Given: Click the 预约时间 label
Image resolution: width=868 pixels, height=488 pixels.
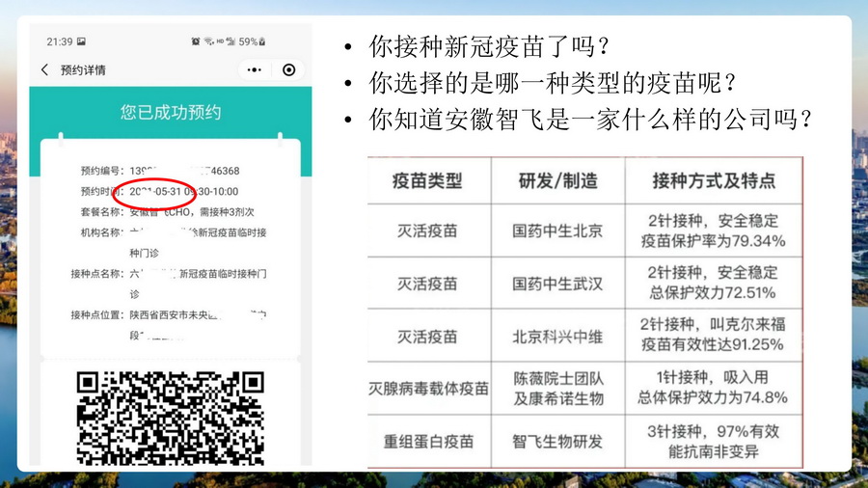Looking at the screenshot, I should click(x=102, y=191).
